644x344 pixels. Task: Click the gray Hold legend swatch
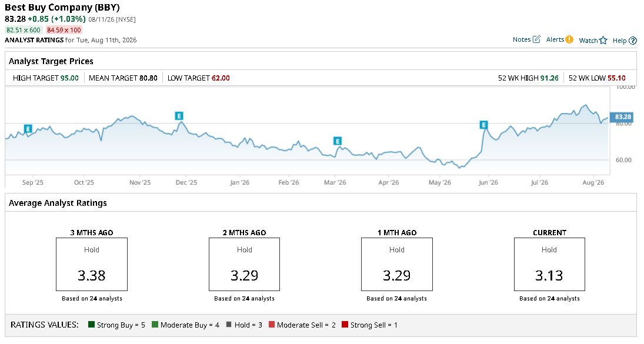pos(229,324)
